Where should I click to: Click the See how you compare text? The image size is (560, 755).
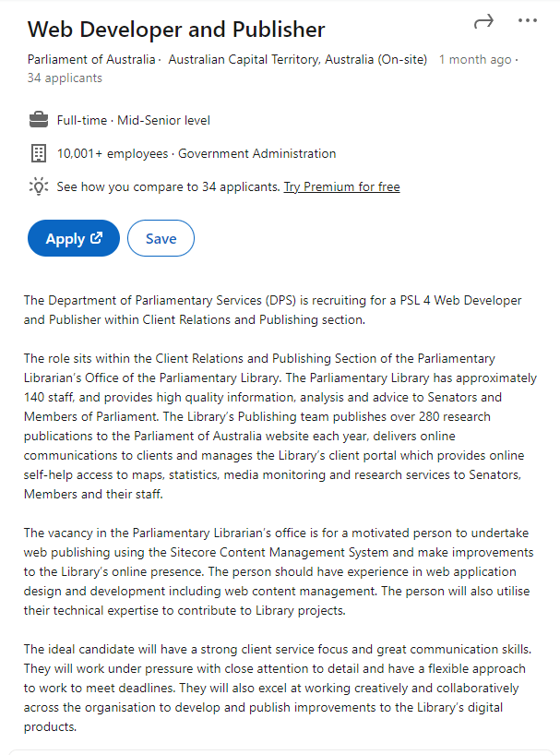[x=168, y=186]
